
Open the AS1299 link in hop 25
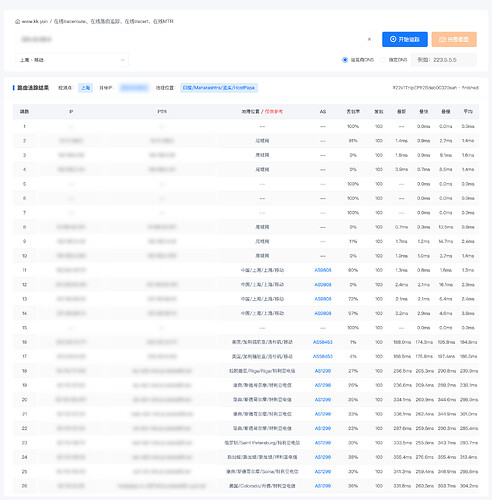(x=323, y=471)
